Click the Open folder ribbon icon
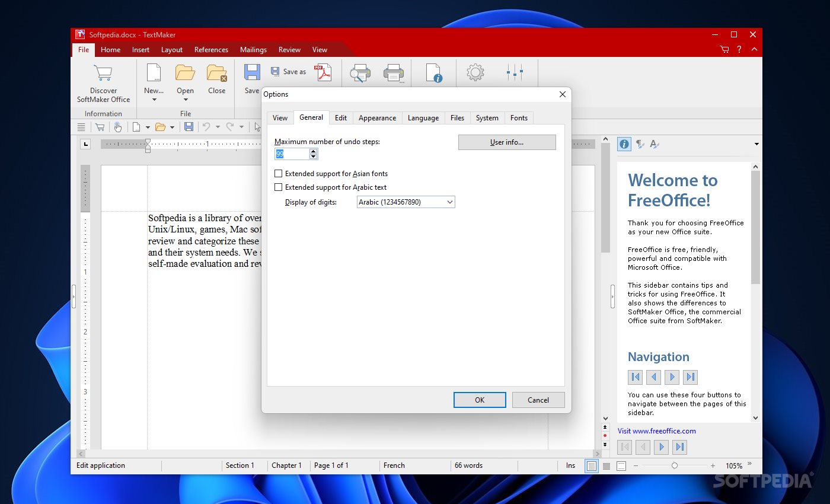Viewport: 830px width, 504px height. tap(185, 73)
